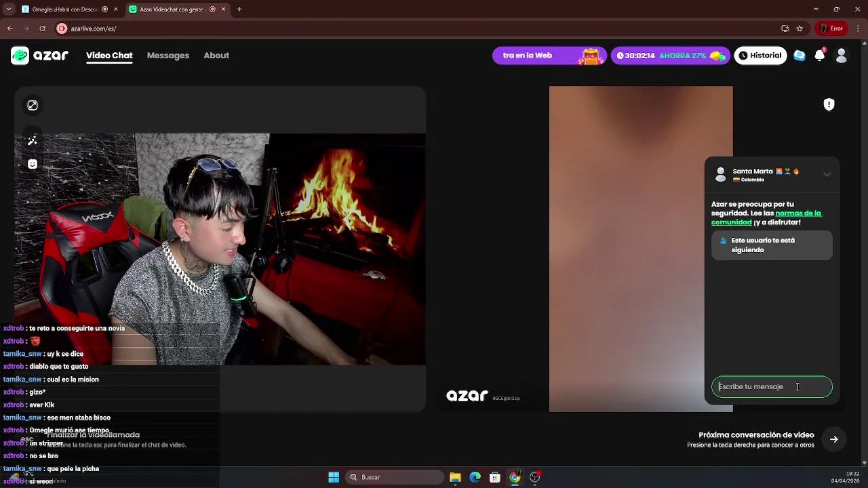Click the Escribe tu mensaje field

[772, 387]
